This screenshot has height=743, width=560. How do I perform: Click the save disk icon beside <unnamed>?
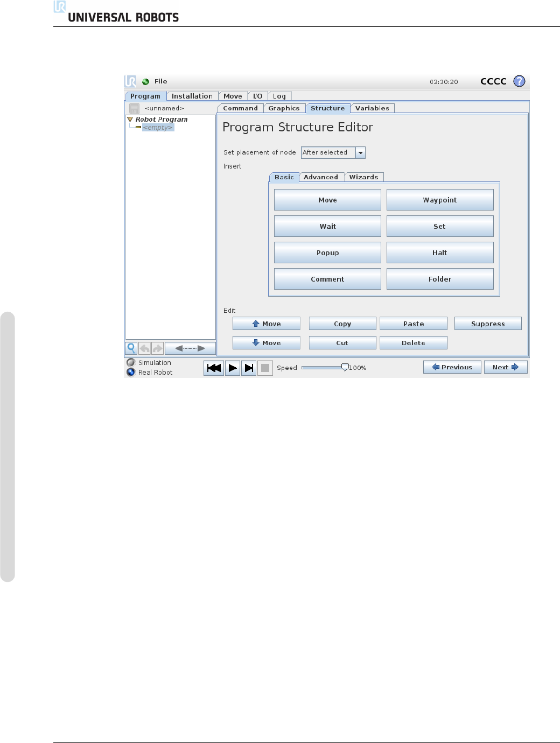[134, 108]
